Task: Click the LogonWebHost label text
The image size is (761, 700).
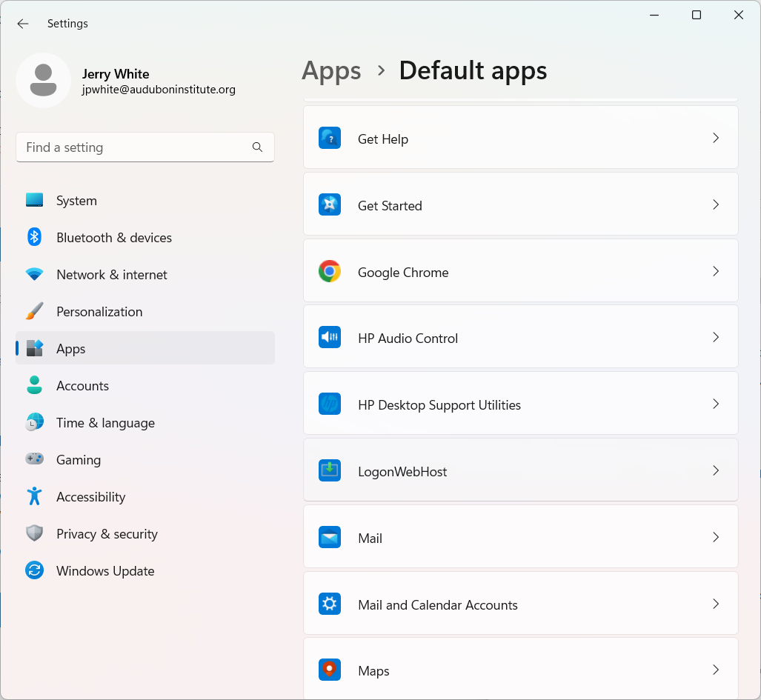Action: tap(402, 472)
